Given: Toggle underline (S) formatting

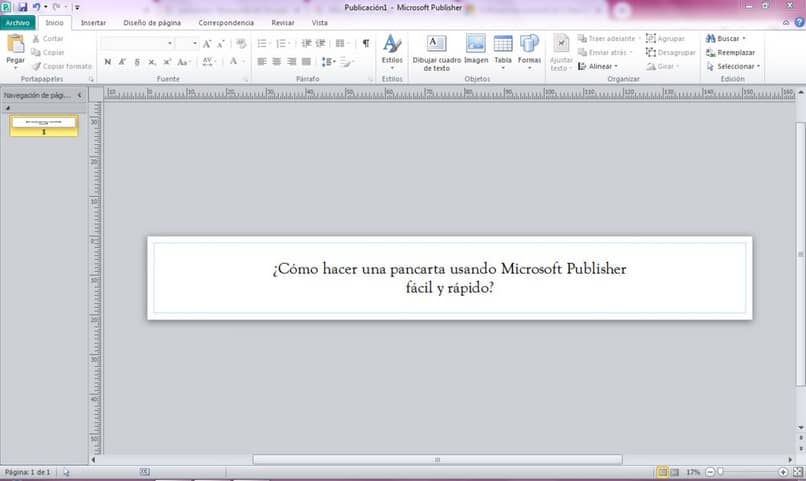Looking at the screenshot, I should coord(137,62).
